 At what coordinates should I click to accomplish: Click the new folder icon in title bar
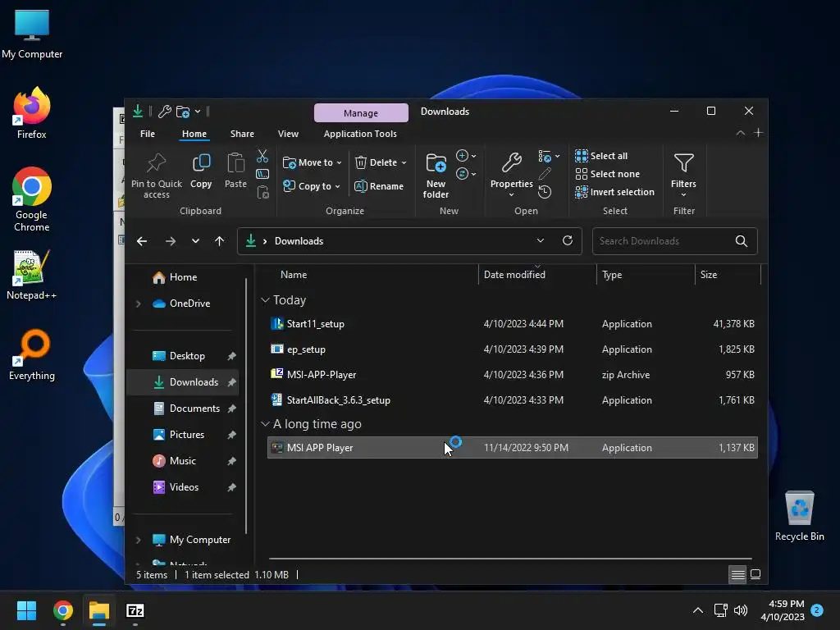(x=183, y=112)
